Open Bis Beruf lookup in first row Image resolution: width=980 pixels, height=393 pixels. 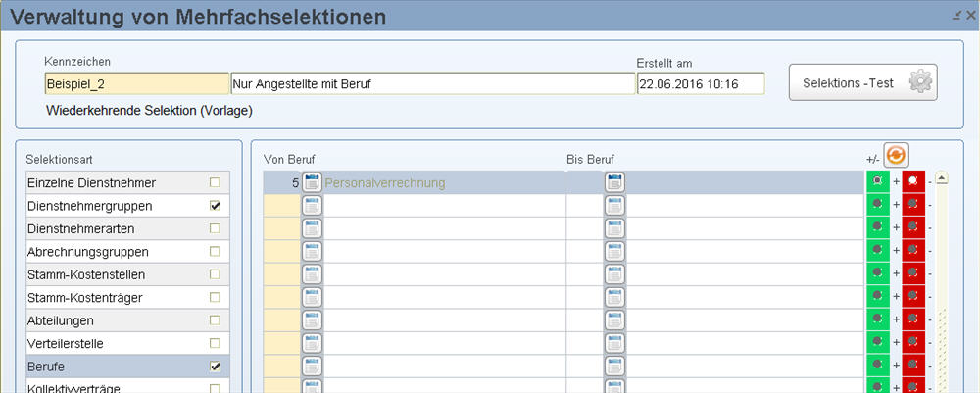click(x=615, y=182)
